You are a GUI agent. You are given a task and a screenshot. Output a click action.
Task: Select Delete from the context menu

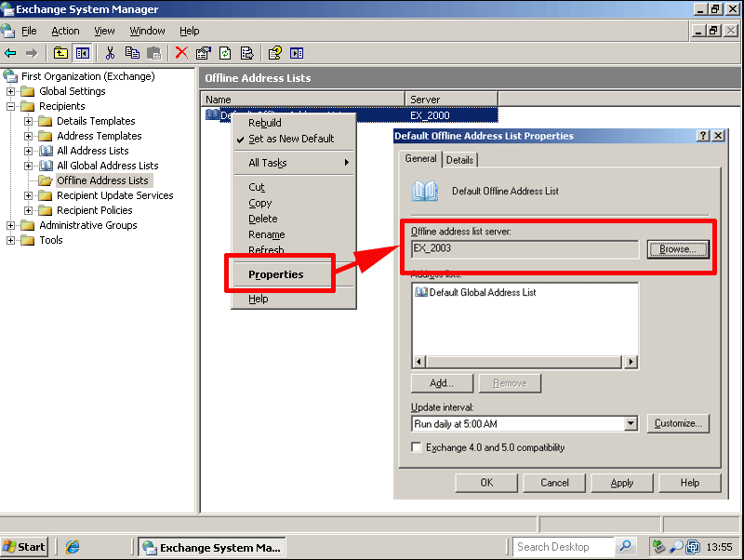(x=263, y=219)
